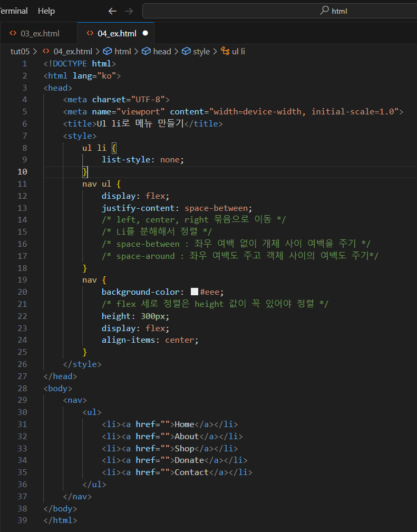
Task: Click the HTML file icon on 03_ex.html tab
Action: pyautogui.click(x=13, y=33)
